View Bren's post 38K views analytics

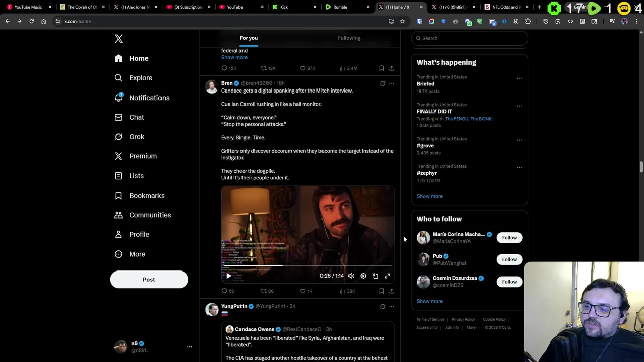347,291
